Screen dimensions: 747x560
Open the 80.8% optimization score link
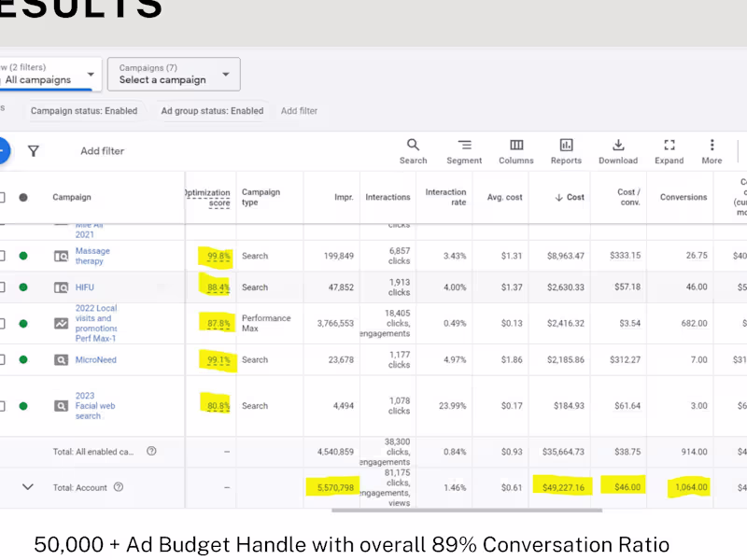point(218,406)
